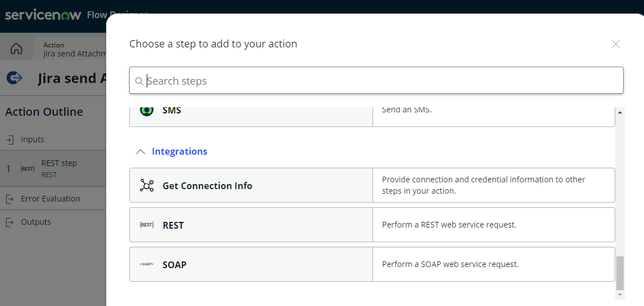The width and height of the screenshot is (644, 306).
Task: Collapse the Integrations section chevron
Action: coord(141,152)
